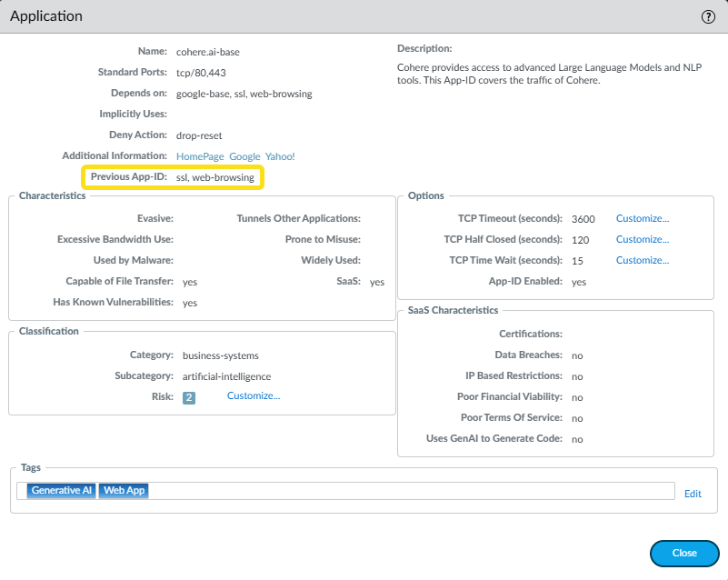The width and height of the screenshot is (728, 580).
Task: Open the Google search link
Action: tap(244, 156)
